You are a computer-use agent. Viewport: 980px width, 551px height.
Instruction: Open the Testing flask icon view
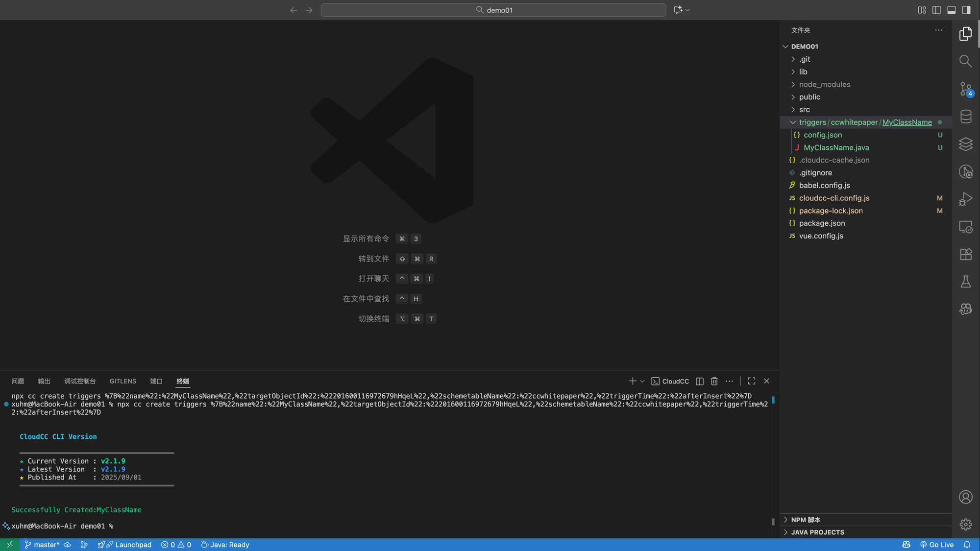[965, 282]
